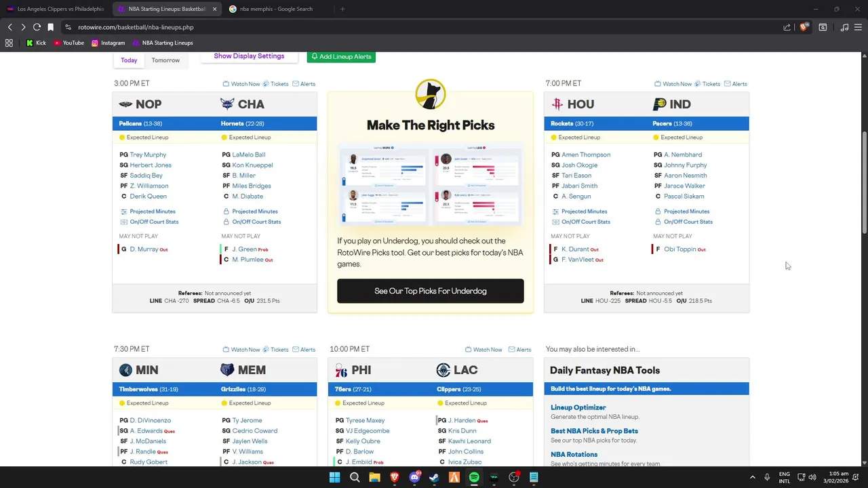
Task: Click the 76ers team logo
Action: click(341, 370)
